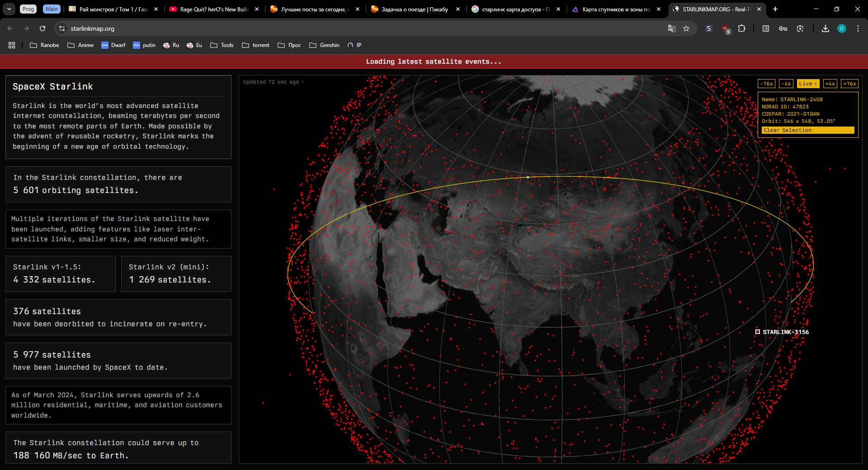Open Chrome's three-dot menu
Image resolution: width=868 pixels, height=470 pixels.
point(858,28)
